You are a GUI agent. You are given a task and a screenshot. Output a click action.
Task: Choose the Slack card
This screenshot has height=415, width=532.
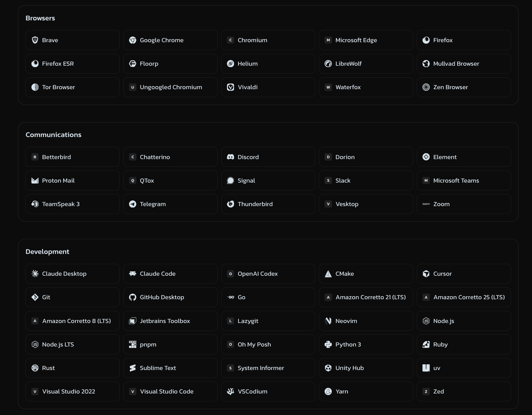point(366,181)
